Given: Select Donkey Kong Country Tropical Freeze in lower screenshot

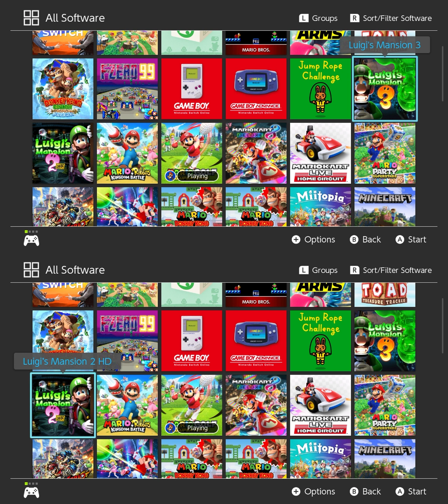Looking at the screenshot, I should pos(63,341).
